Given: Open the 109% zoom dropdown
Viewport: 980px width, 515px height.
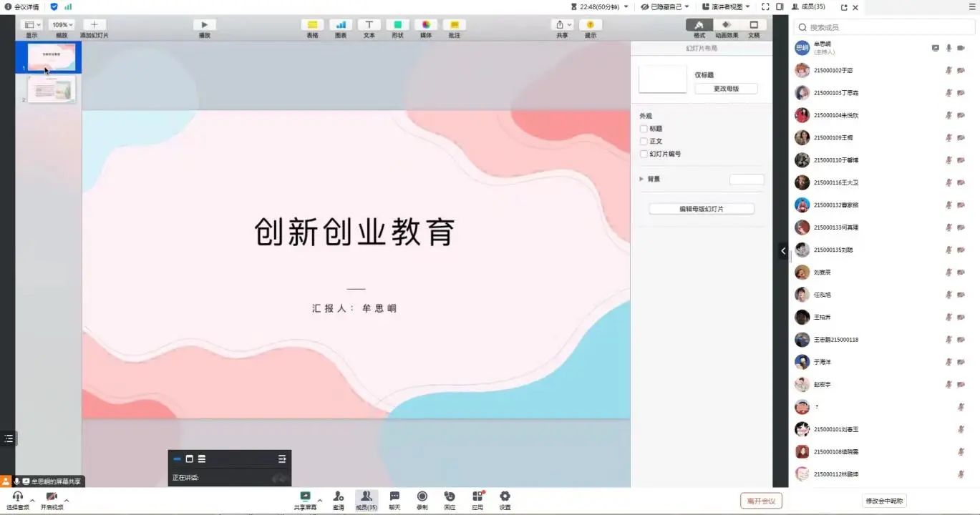Looking at the screenshot, I should (62, 25).
